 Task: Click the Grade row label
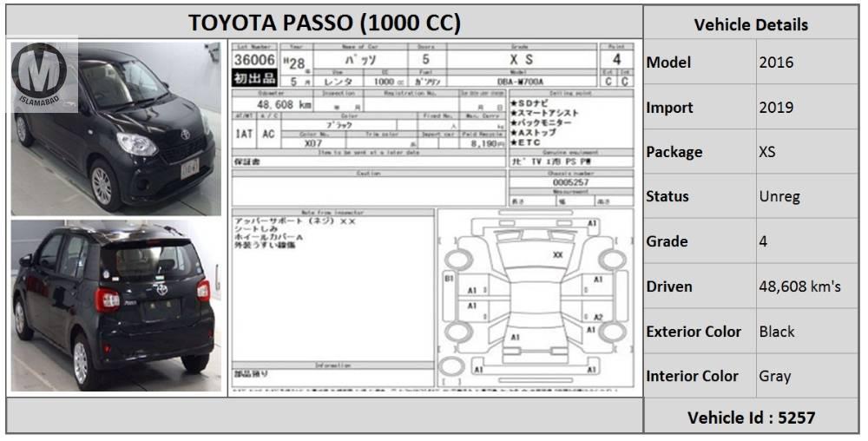[x=667, y=241]
